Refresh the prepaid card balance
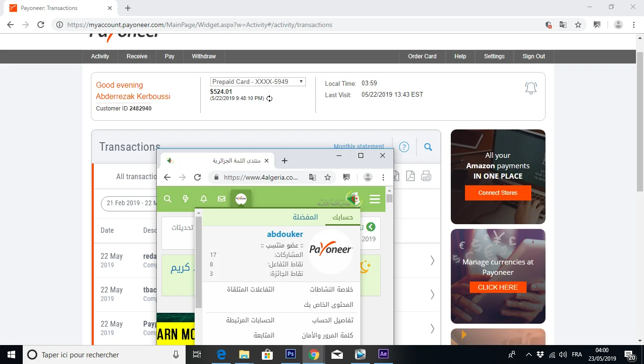Screen dimensions: 644x364 pyautogui.click(x=269, y=99)
